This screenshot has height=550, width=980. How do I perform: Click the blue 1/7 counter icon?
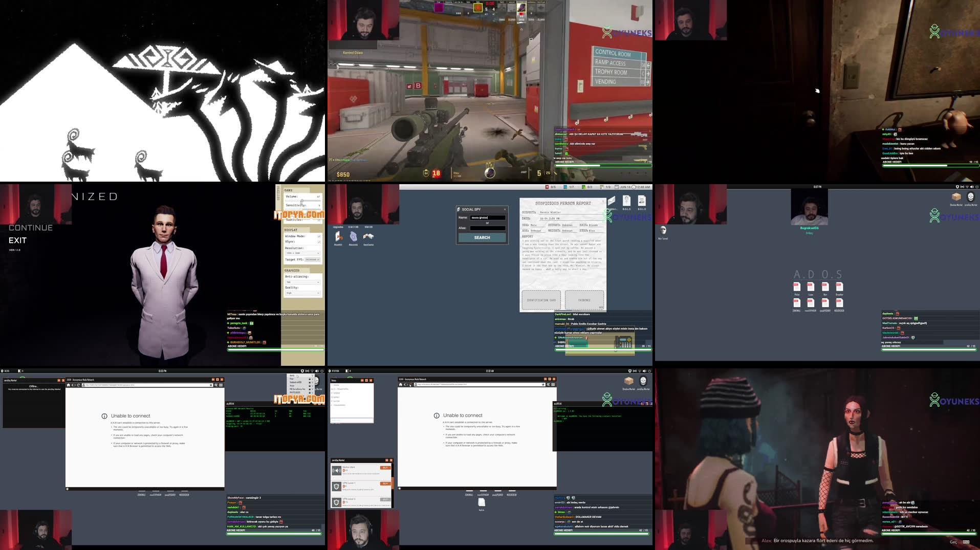565,187
